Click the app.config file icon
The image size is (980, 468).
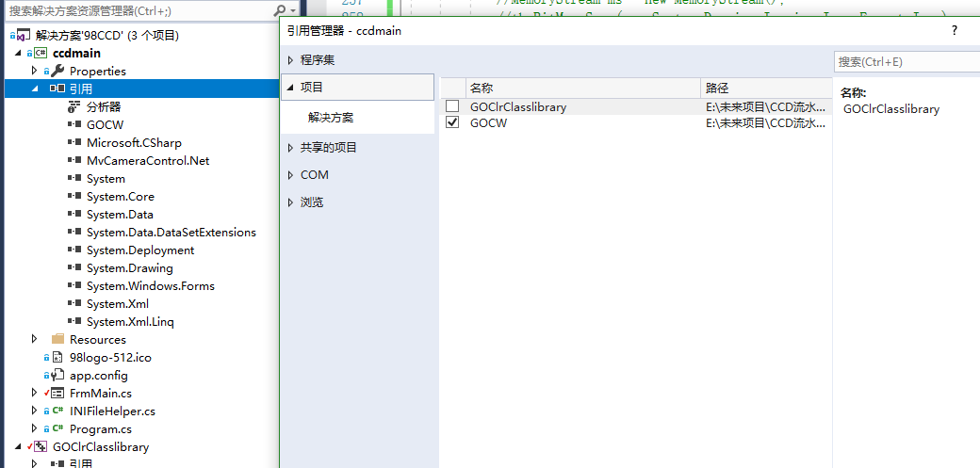[x=58, y=376]
